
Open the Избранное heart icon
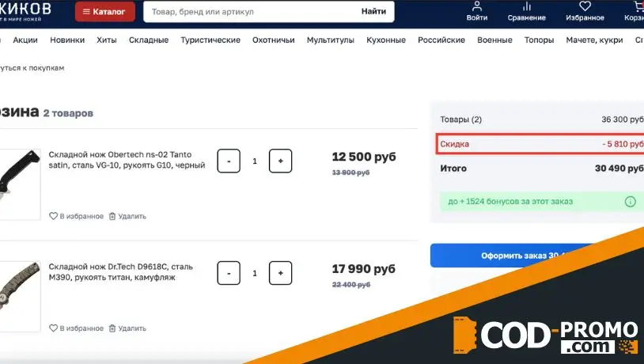[x=585, y=12]
